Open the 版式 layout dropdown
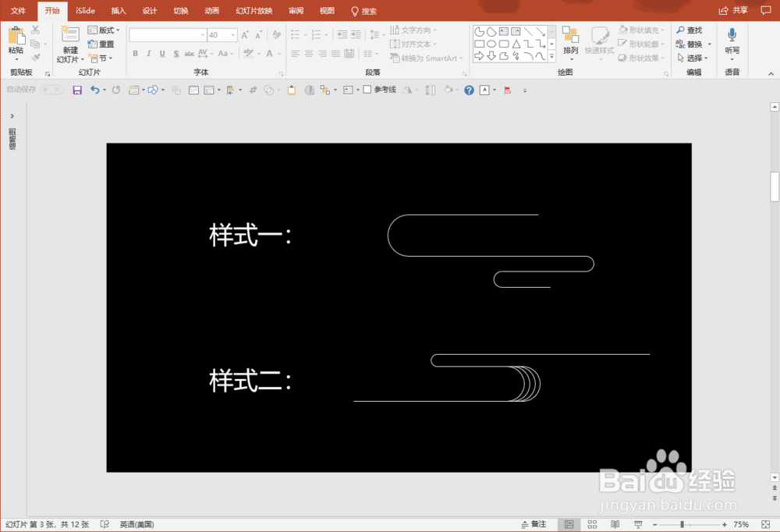Image resolution: width=780 pixels, height=532 pixels. [x=105, y=30]
